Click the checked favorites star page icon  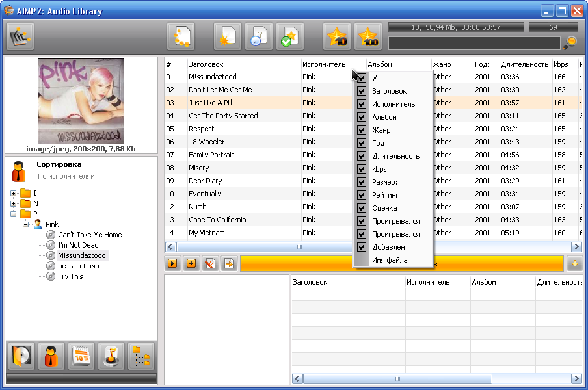pyautogui.click(x=290, y=36)
